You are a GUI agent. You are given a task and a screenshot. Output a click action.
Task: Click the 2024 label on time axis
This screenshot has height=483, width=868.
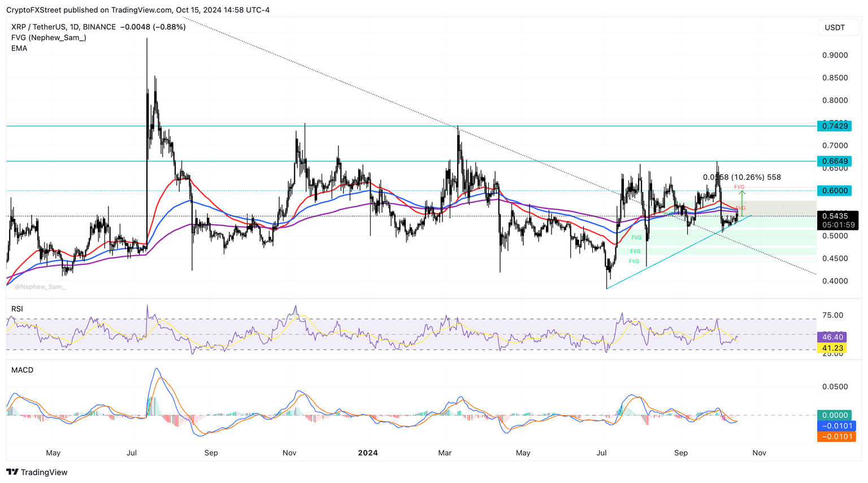pos(368,452)
